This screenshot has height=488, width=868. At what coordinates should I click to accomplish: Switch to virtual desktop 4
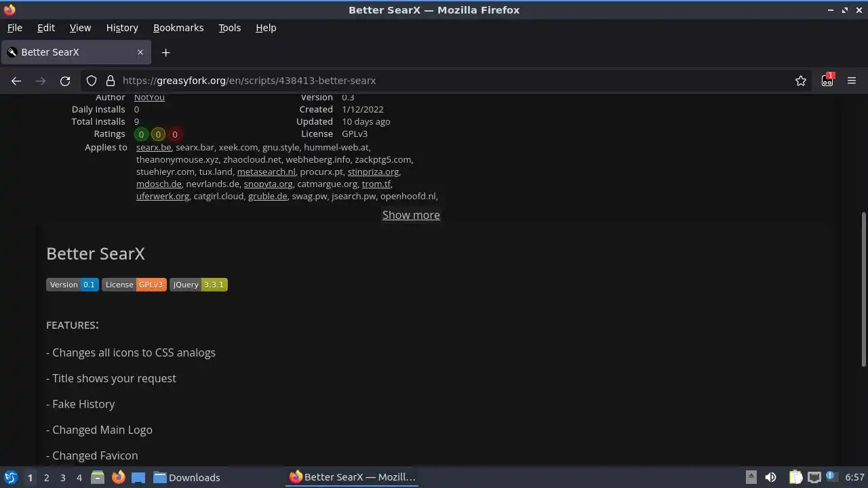coord(79,478)
